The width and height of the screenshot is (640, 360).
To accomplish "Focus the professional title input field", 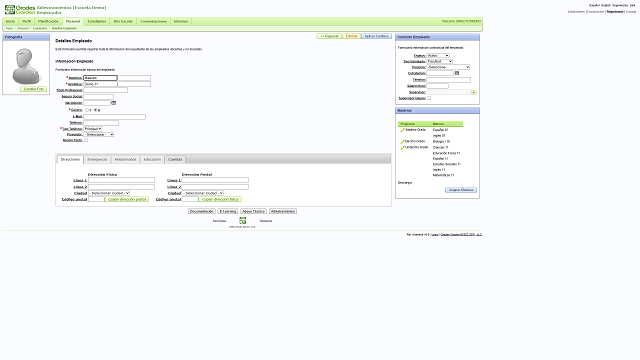I will (105, 90).
